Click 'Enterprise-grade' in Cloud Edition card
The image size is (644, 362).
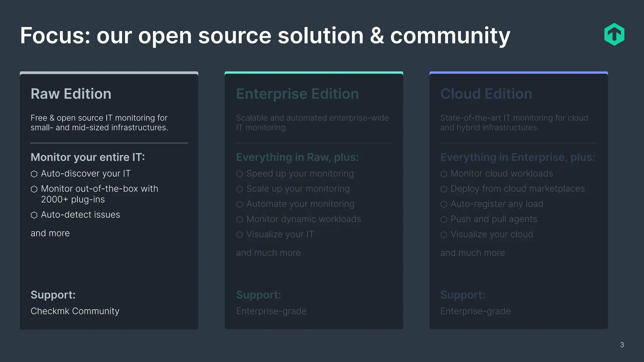475,311
